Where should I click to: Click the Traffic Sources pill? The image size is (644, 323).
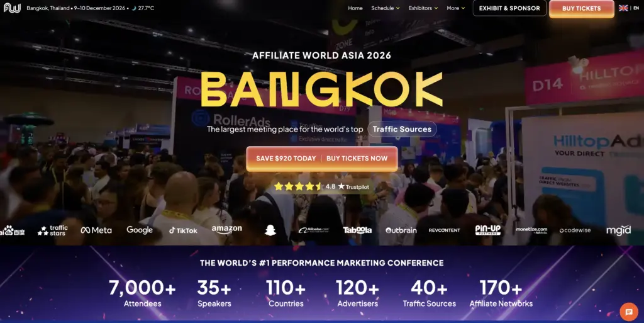[402, 129]
